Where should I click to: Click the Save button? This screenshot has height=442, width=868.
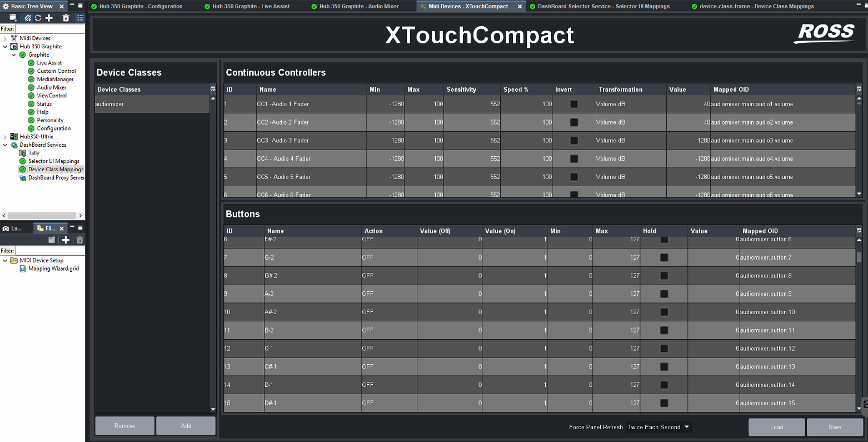[835, 427]
